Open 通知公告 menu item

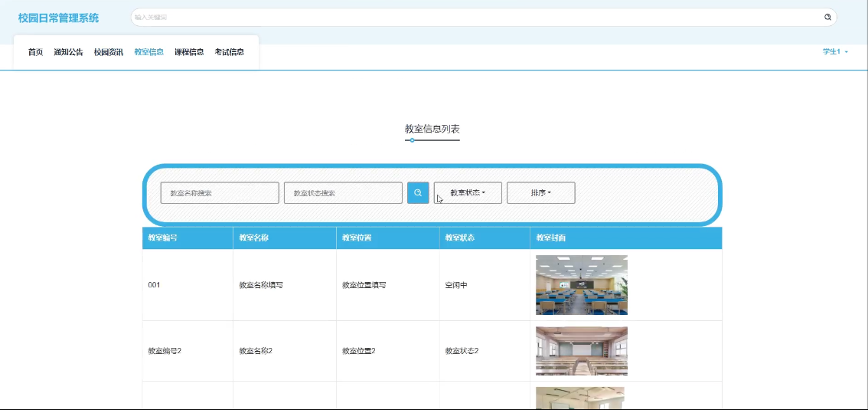coord(68,52)
